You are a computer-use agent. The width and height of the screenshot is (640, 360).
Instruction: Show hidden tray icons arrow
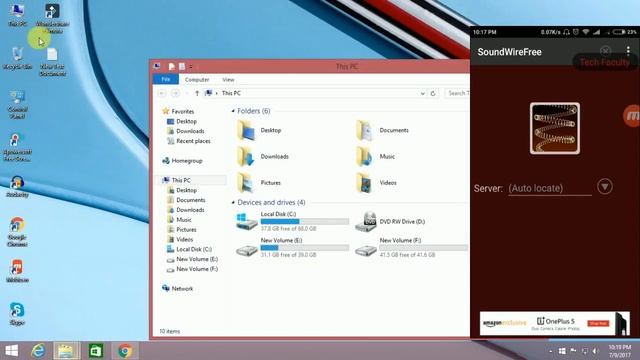[x=551, y=351]
